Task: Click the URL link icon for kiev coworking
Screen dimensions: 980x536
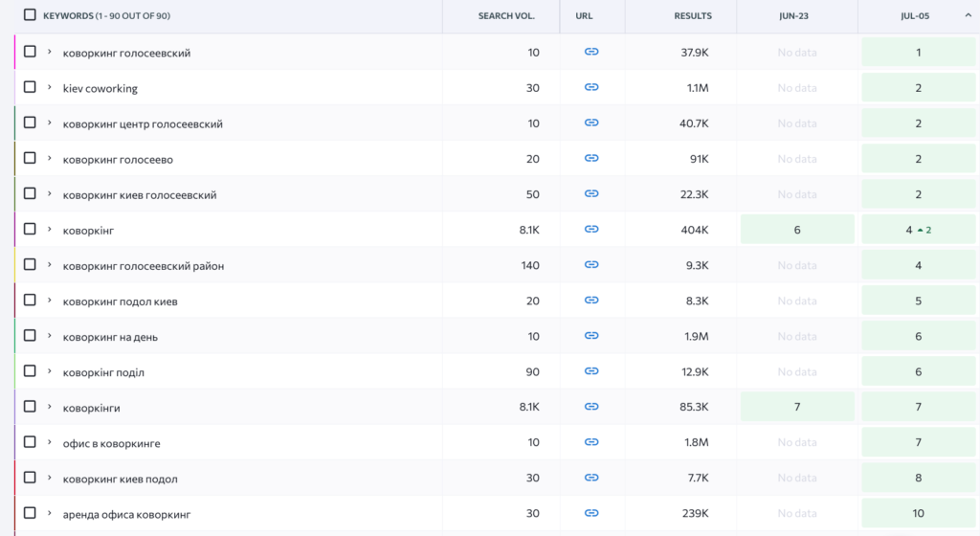Action: pyautogui.click(x=591, y=87)
